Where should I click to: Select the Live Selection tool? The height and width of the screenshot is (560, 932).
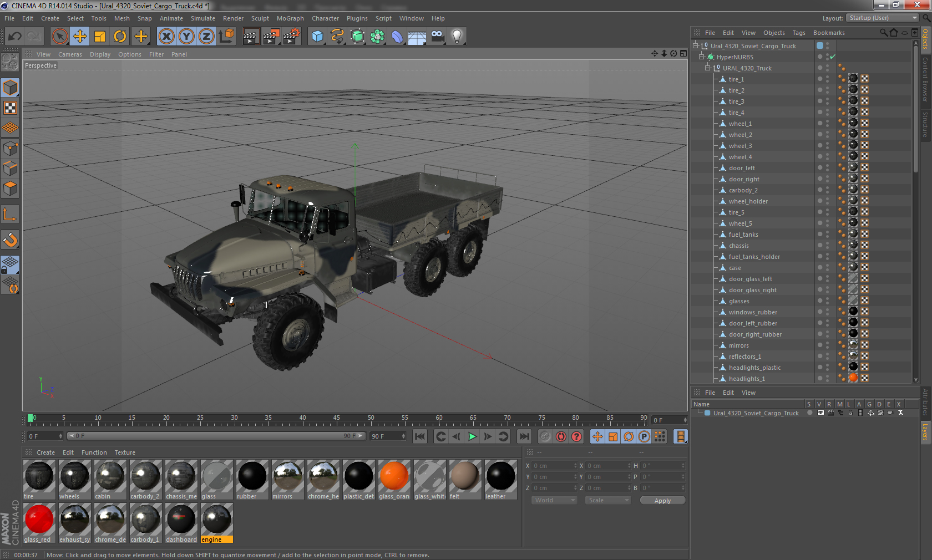[59, 37]
